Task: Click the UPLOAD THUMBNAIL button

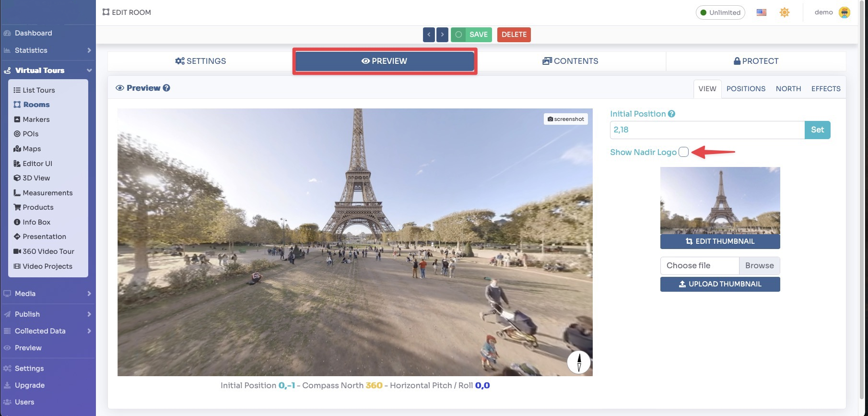Action: coord(720,284)
